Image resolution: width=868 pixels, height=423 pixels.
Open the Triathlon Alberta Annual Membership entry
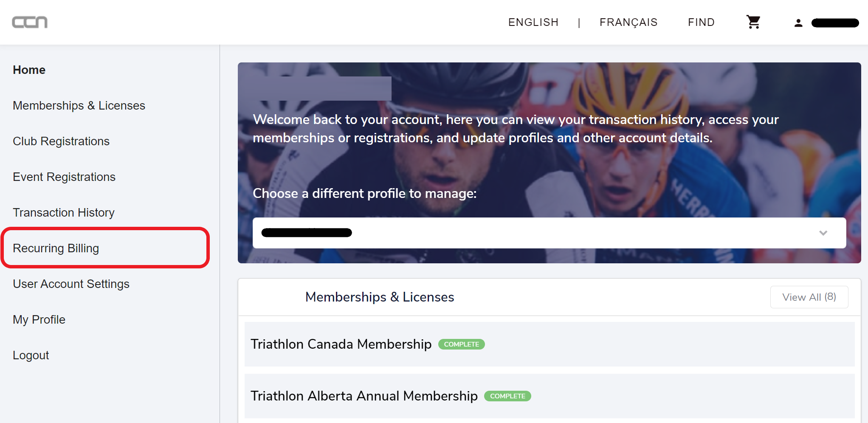click(x=364, y=396)
